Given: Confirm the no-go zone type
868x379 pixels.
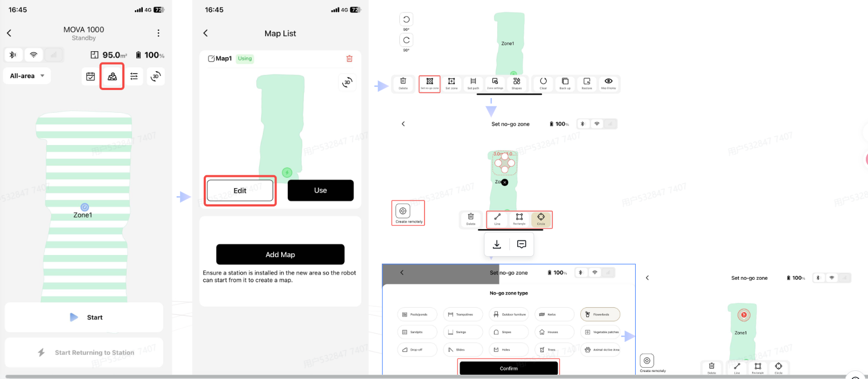Looking at the screenshot, I should point(509,368).
